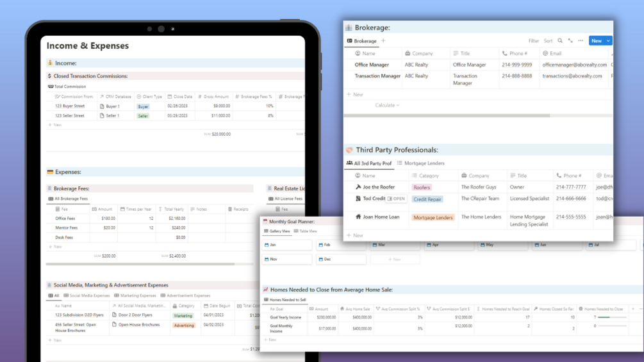
Task: Click progress bar for Goal Yearly Income
Action: click(612, 317)
